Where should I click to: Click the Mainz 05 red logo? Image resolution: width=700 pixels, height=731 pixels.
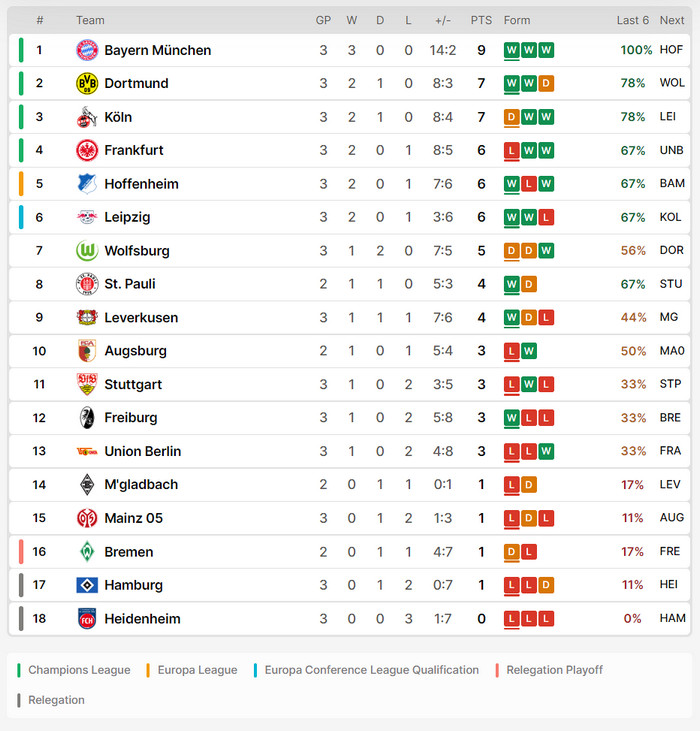tap(87, 518)
